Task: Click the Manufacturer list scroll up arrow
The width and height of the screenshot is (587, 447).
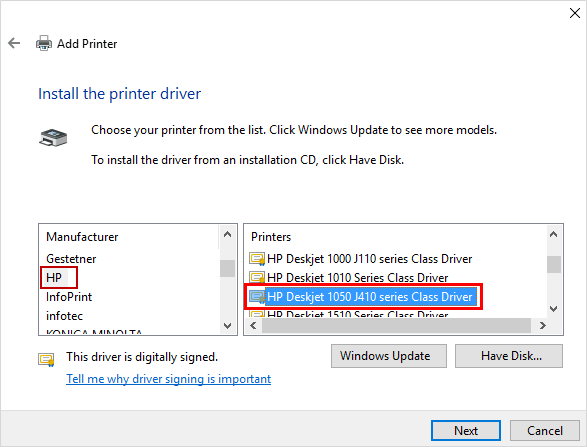Action: 227,235
